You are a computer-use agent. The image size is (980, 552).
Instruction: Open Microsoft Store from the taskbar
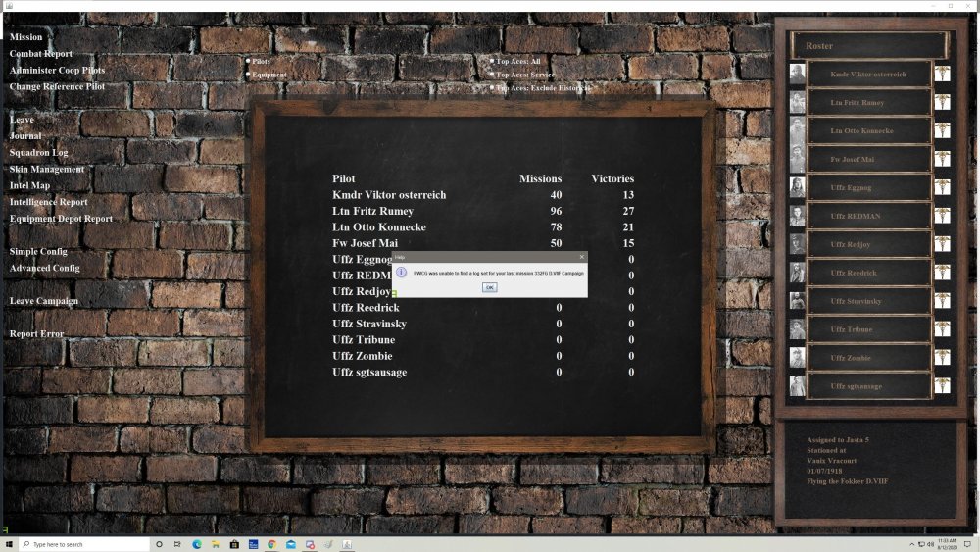pos(234,544)
